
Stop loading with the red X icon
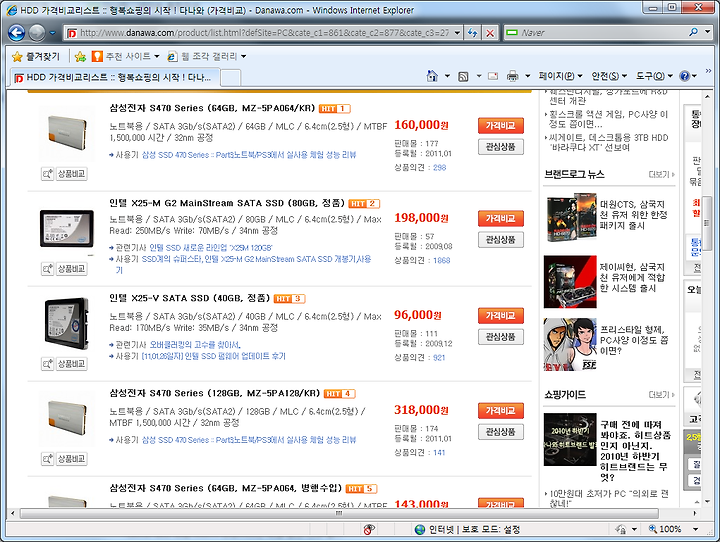(x=490, y=33)
